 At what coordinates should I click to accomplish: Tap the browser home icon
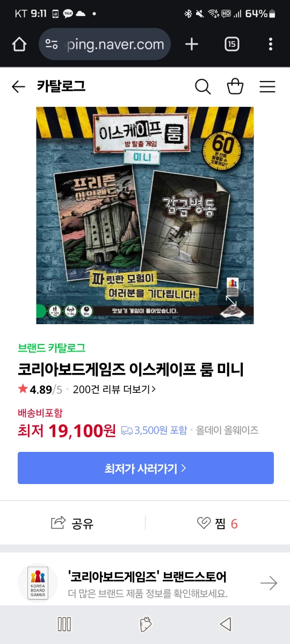click(x=19, y=44)
